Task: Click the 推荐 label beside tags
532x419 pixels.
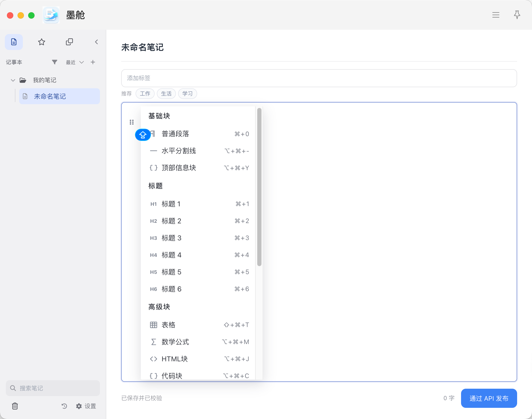Action: point(126,94)
